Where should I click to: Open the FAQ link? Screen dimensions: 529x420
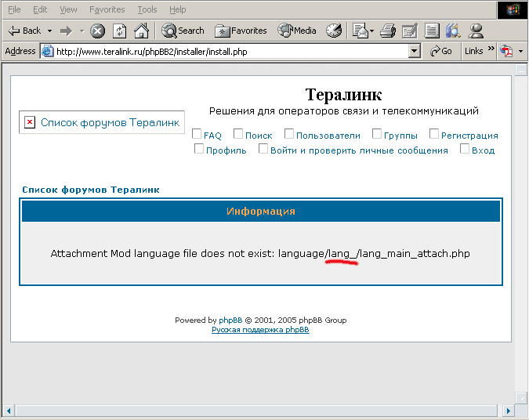click(x=212, y=136)
